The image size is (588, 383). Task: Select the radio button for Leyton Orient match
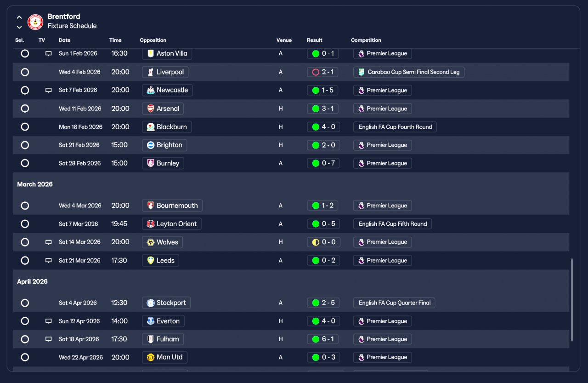click(x=25, y=224)
